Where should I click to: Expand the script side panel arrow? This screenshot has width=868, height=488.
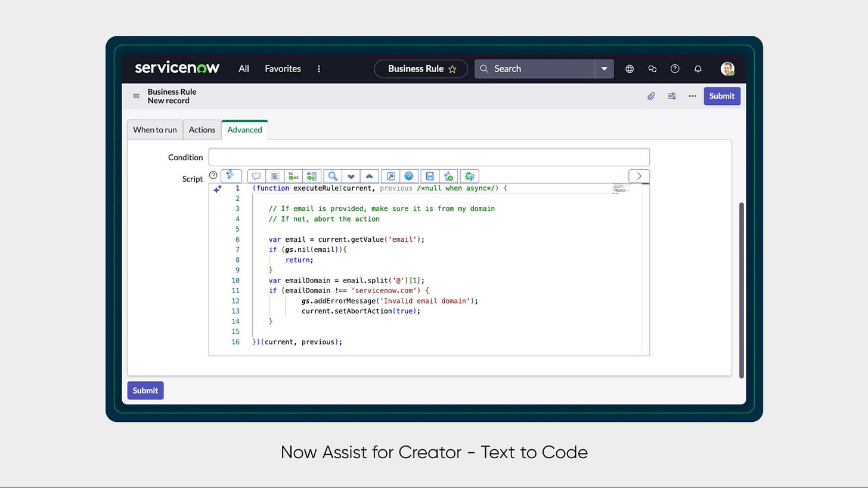click(639, 176)
